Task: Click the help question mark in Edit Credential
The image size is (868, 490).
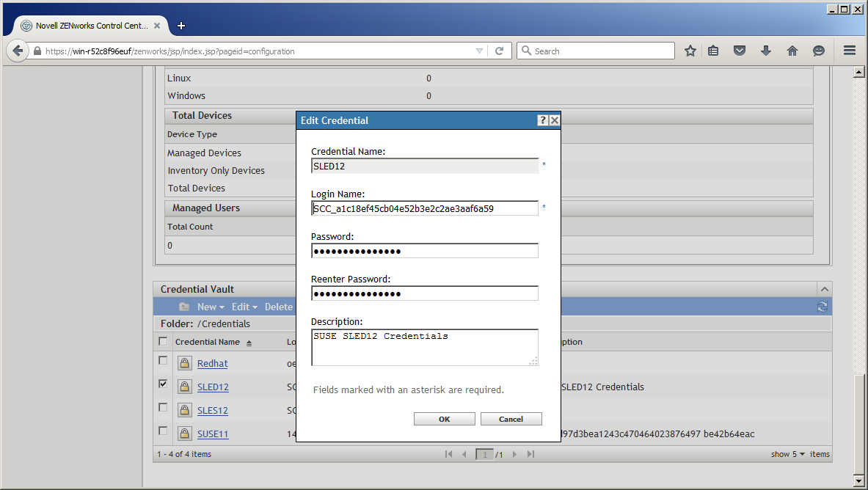Action: click(542, 120)
